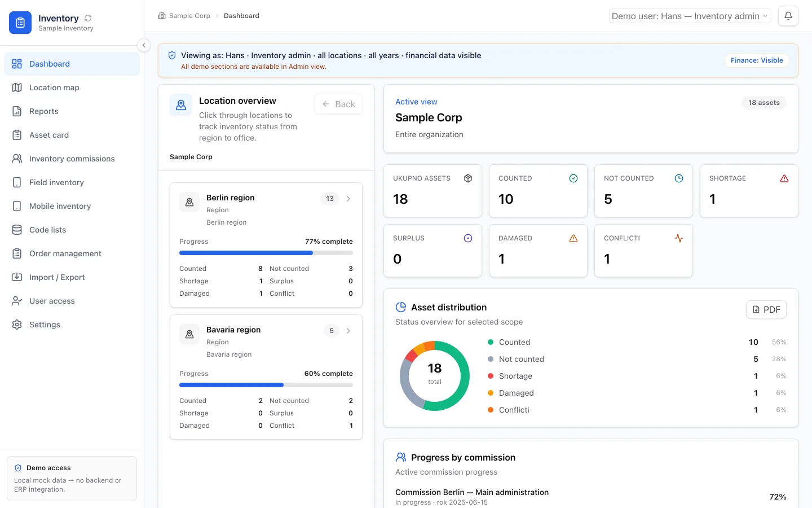Click the checkmark icon on Counted card

573,178
